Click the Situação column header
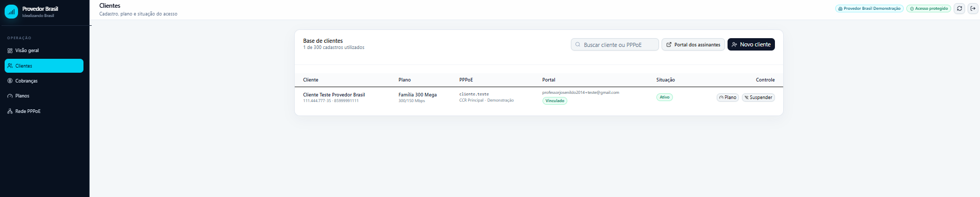The image size is (980, 197). [x=666, y=80]
